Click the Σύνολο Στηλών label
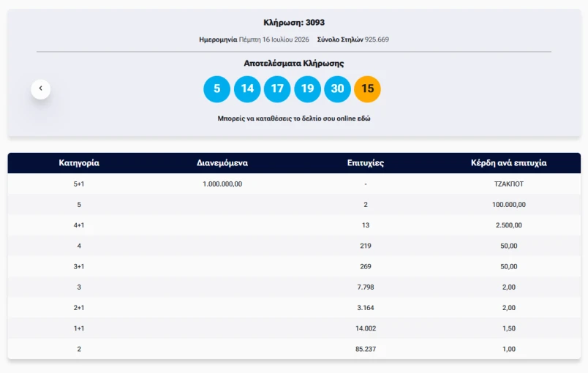 click(340, 39)
